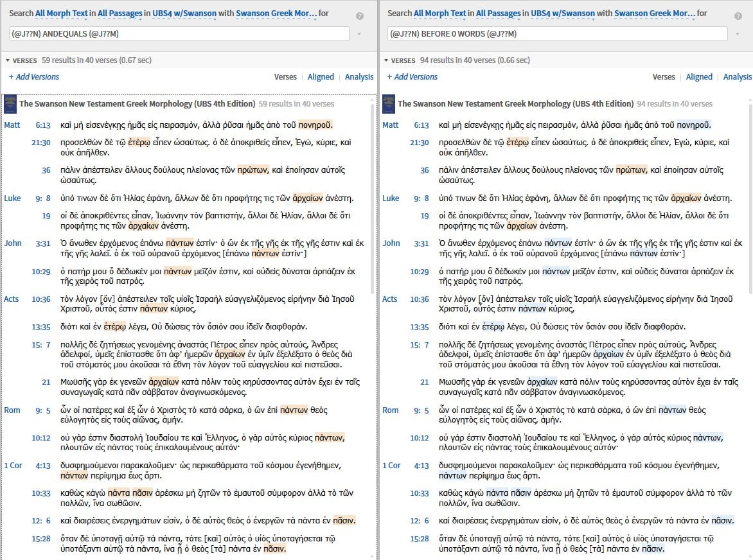This screenshot has width=753, height=560.
Task: Collapse VERSES section in right panel
Action: (386, 60)
